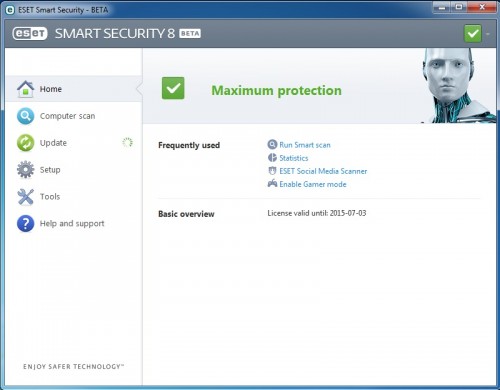Select the Home menu item
This screenshot has height=390, width=500.
[74, 89]
